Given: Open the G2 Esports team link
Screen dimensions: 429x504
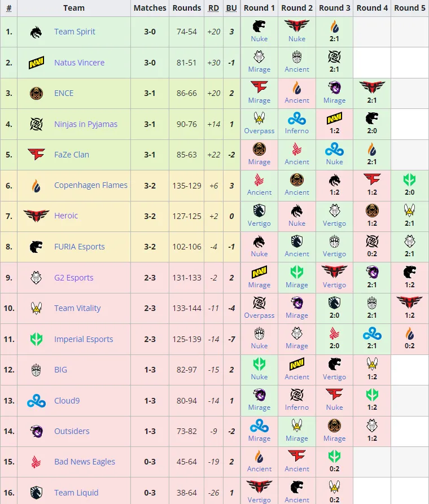Looking at the screenshot, I should pyautogui.click(x=73, y=278).
